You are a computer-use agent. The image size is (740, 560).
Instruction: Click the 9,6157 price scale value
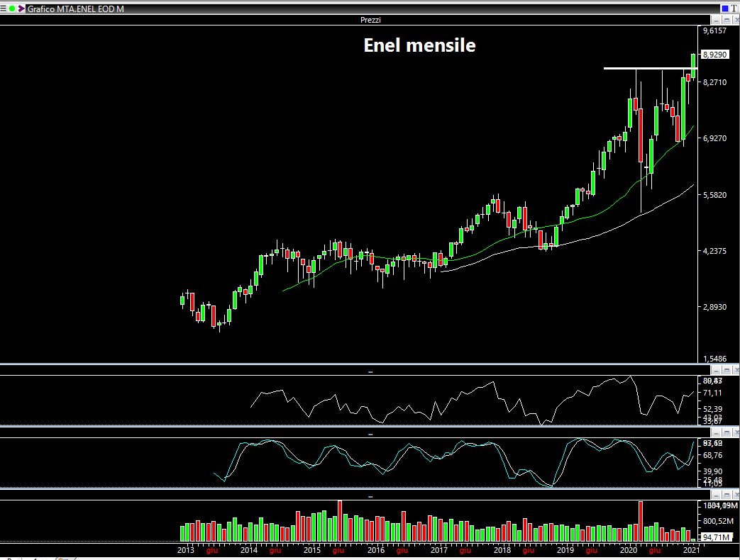click(x=714, y=30)
